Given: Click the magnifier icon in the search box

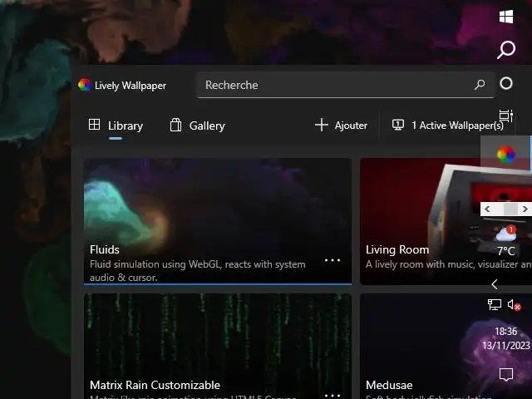Looking at the screenshot, I should point(480,85).
